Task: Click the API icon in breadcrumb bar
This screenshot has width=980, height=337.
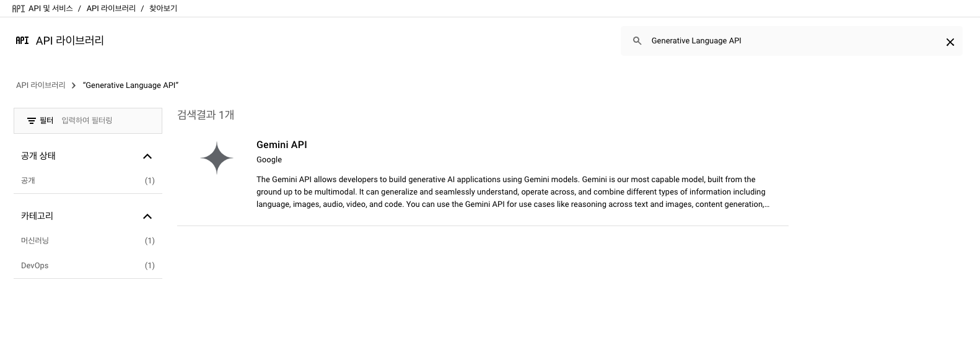Action: [x=19, y=9]
